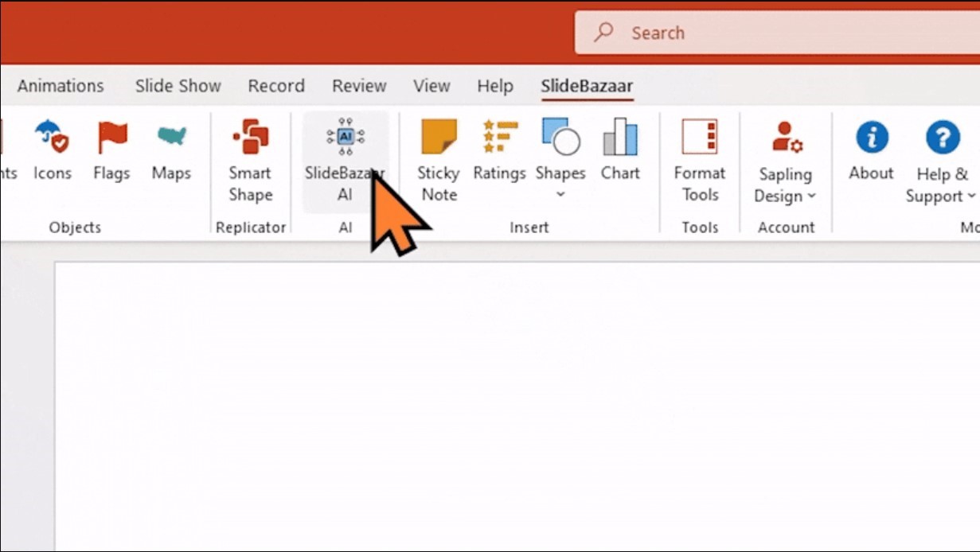The image size is (980, 552).
Task: Switch to the Animations tab
Action: pyautogui.click(x=61, y=86)
